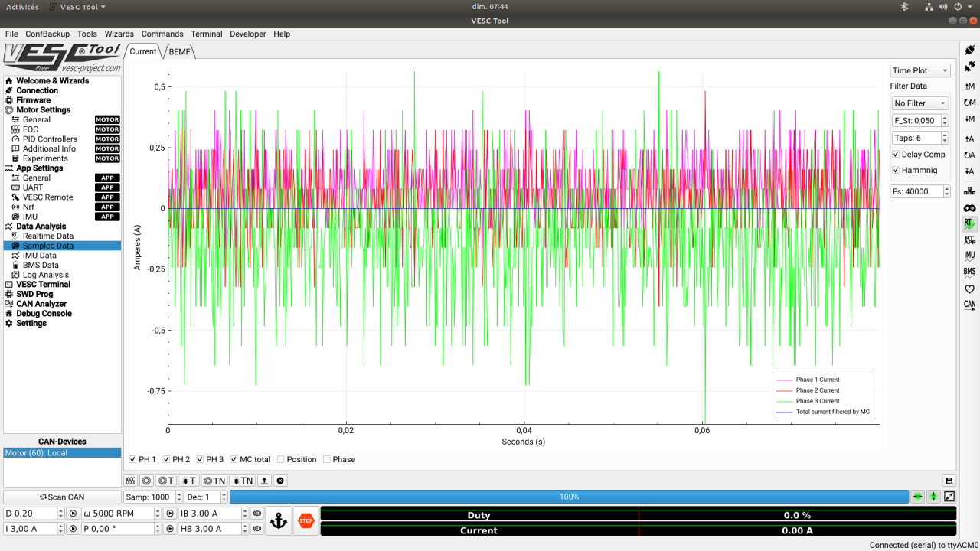Open the Wizards menu
The image size is (980, 551).
point(119,34)
